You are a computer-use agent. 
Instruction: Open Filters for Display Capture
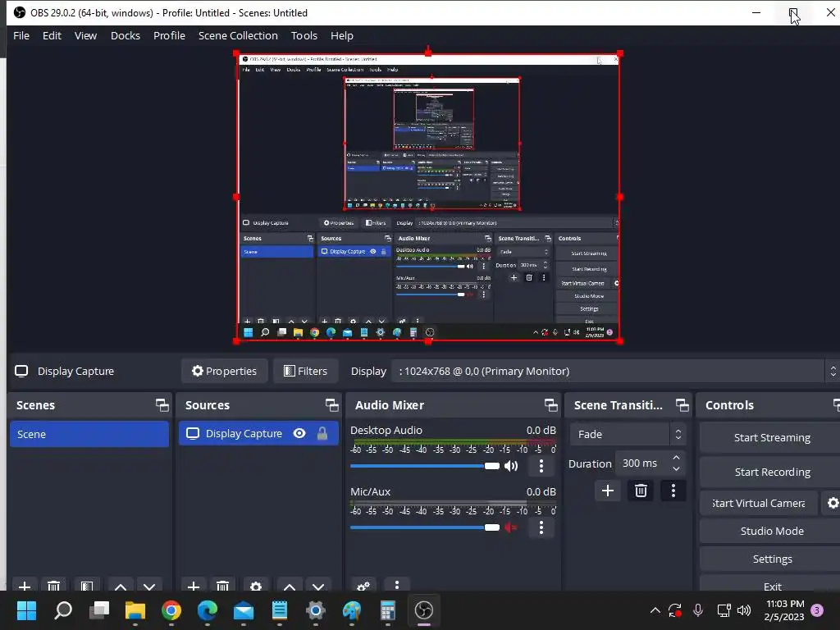coord(305,372)
